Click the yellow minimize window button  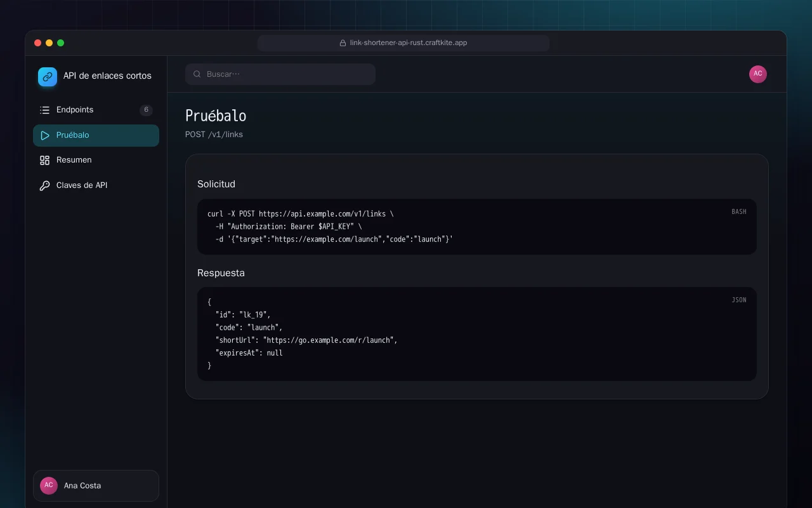[49, 43]
